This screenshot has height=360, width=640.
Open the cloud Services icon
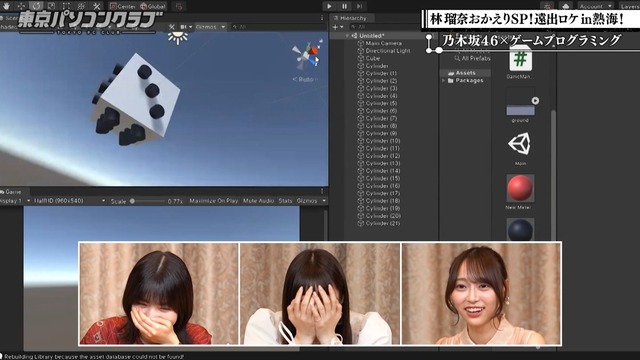point(565,6)
